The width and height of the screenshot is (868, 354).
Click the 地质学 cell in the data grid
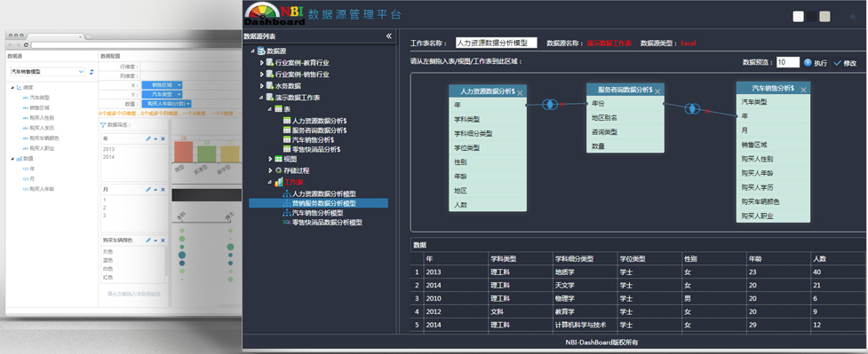tap(585, 271)
